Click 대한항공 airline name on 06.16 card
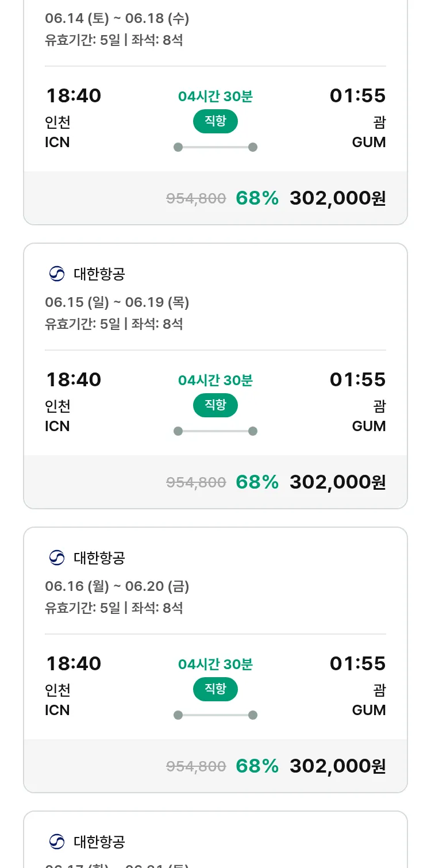 (99, 558)
